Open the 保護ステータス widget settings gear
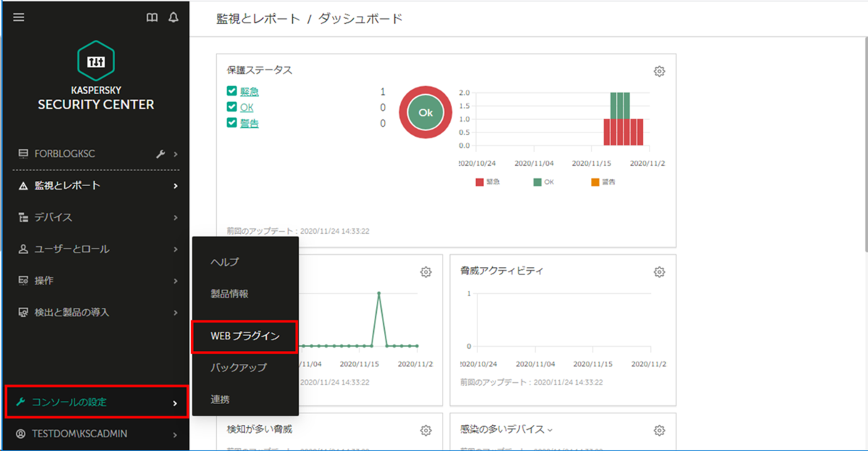The height and width of the screenshot is (451, 868). tap(658, 71)
